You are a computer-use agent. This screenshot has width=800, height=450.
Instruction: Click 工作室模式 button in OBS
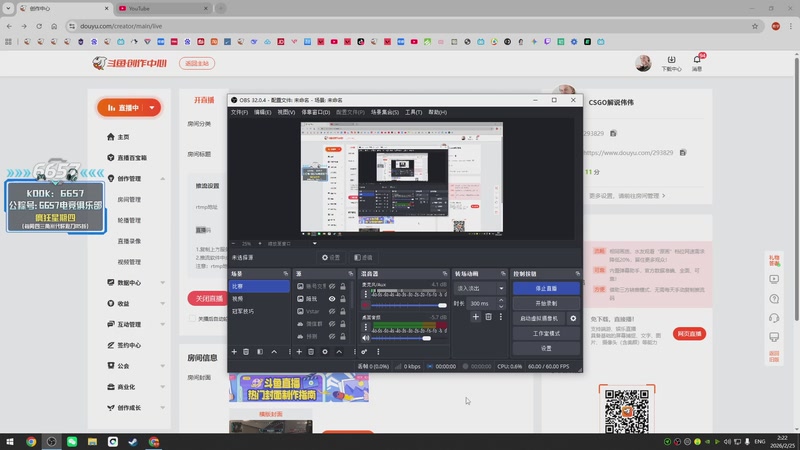[546, 333]
